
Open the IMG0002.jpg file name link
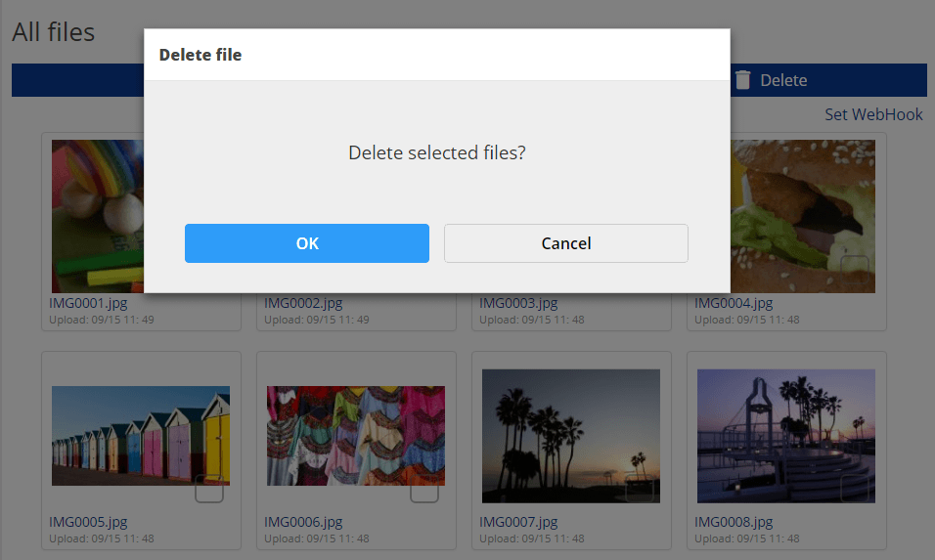pos(303,303)
